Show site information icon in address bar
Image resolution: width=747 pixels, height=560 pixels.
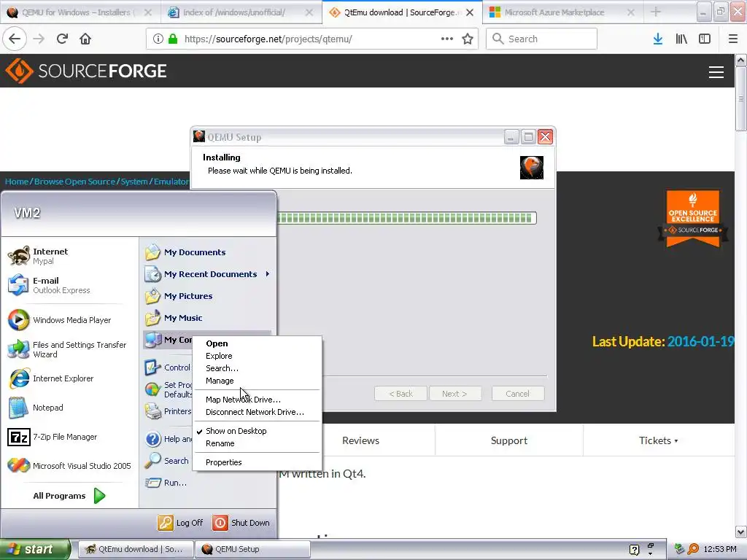click(x=158, y=39)
